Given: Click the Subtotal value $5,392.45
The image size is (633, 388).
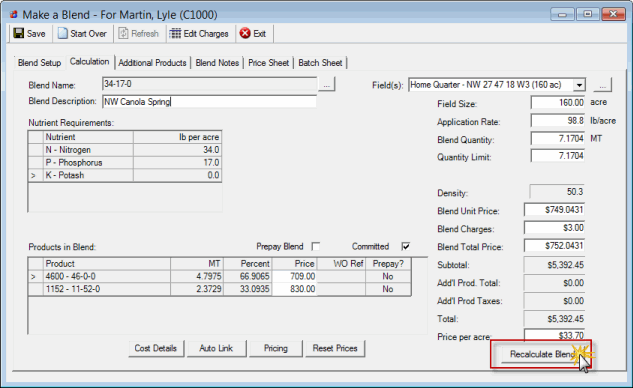Looking at the screenshot, I should point(554,265).
